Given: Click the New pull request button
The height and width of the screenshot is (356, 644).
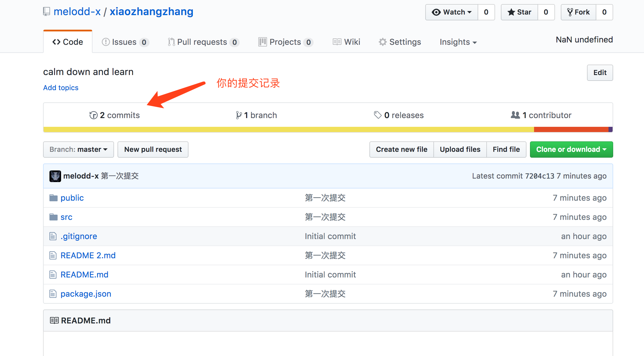Looking at the screenshot, I should click(x=153, y=149).
